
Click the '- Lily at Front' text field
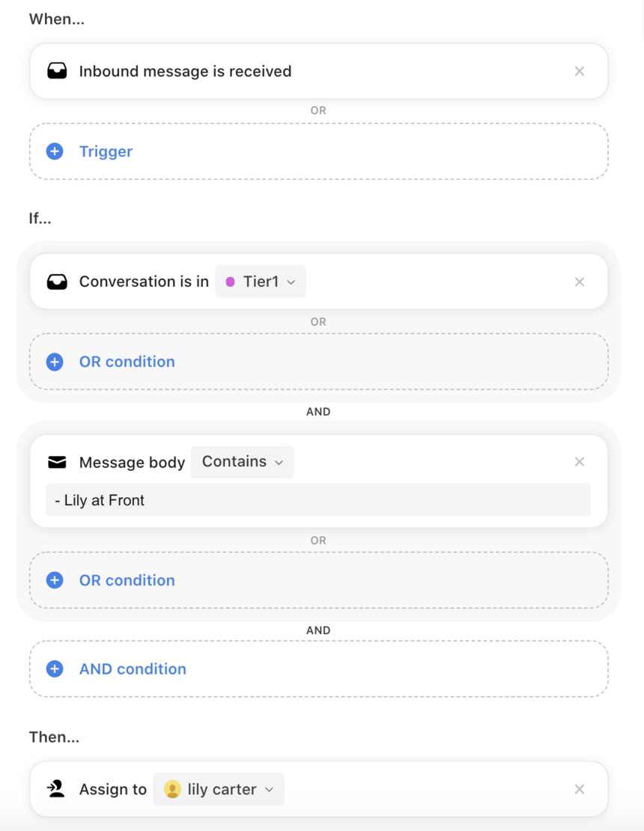(318, 500)
